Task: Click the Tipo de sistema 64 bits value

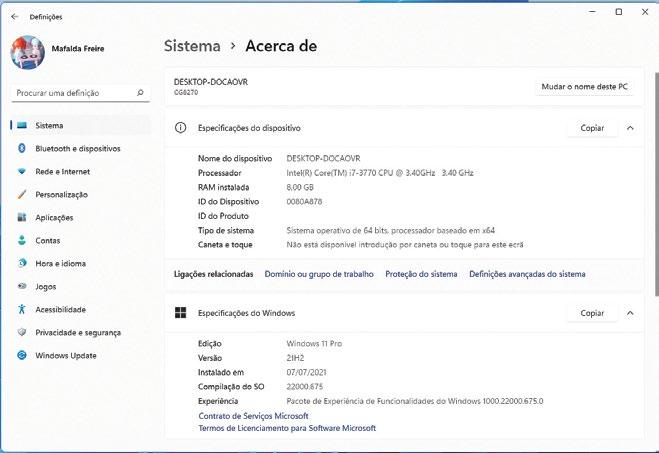Action: pyautogui.click(x=390, y=230)
